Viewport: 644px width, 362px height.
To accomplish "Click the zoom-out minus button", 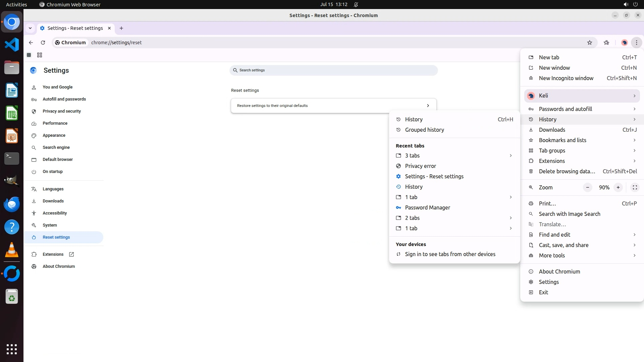I will 587,187.
